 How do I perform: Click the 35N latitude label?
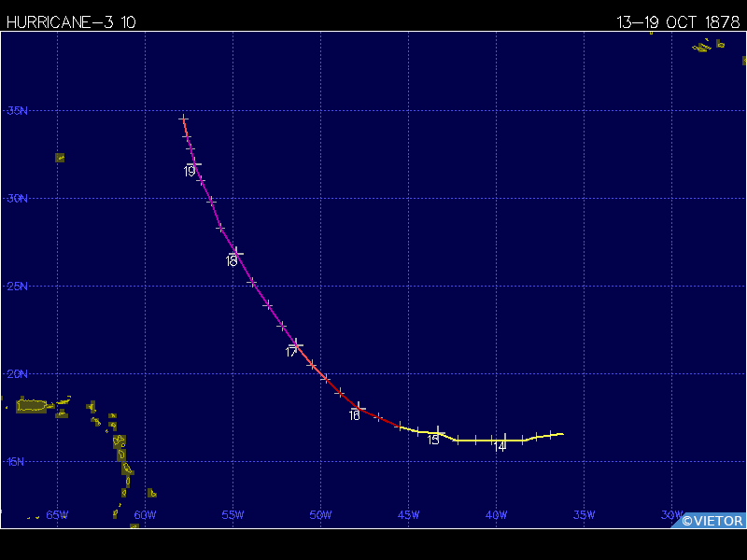click(x=17, y=110)
